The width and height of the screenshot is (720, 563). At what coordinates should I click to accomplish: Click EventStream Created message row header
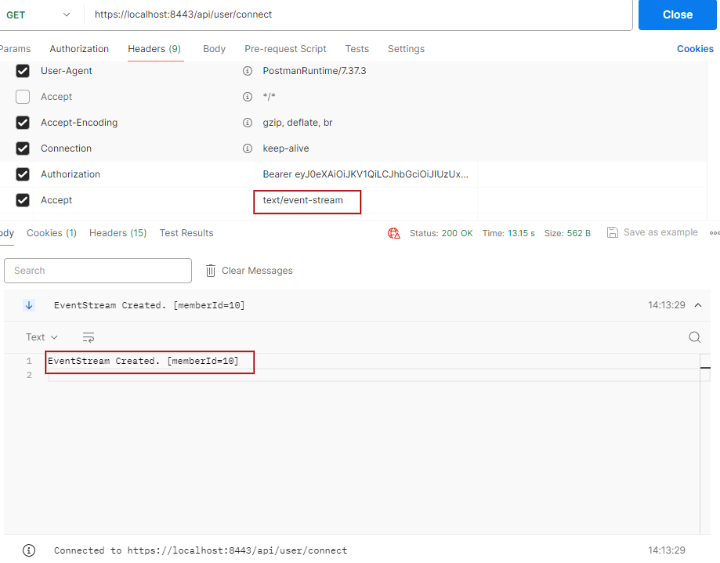point(357,305)
